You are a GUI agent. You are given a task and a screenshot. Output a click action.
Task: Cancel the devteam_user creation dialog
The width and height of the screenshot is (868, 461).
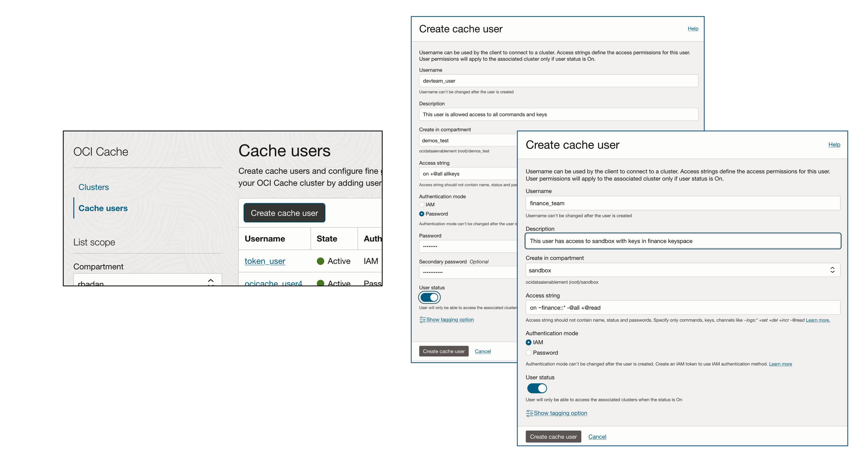(483, 351)
